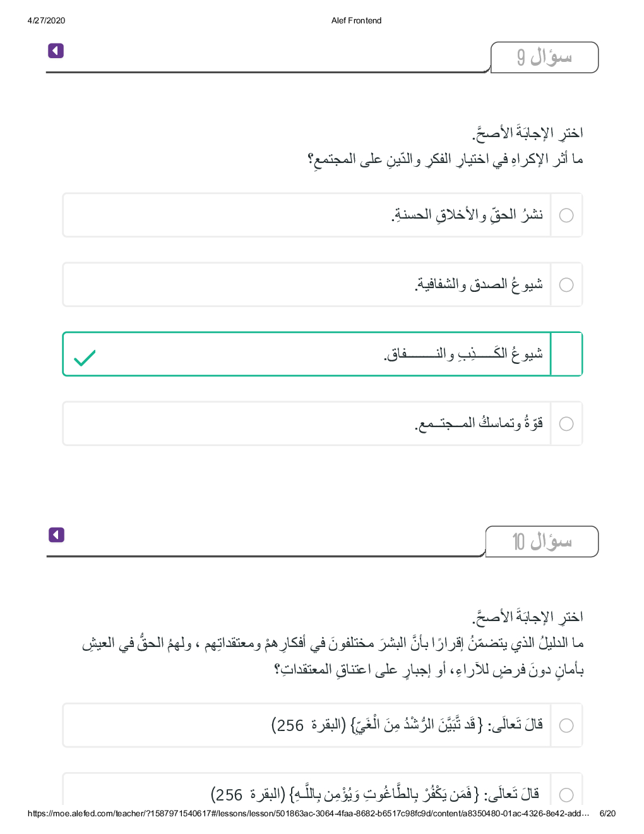Click answer text شيوعُ الصدق والشفافية

[479, 285]
